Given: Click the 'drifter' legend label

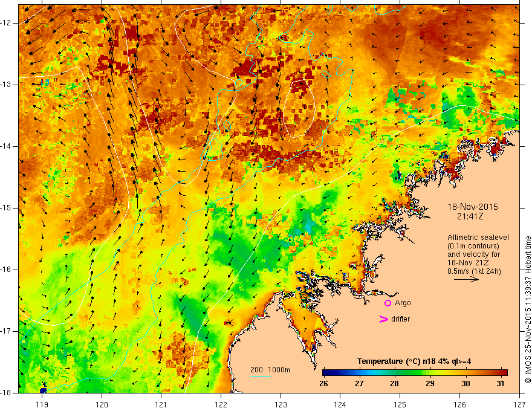Looking at the screenshot, I should pyautogui.click(x=400, y=319).
